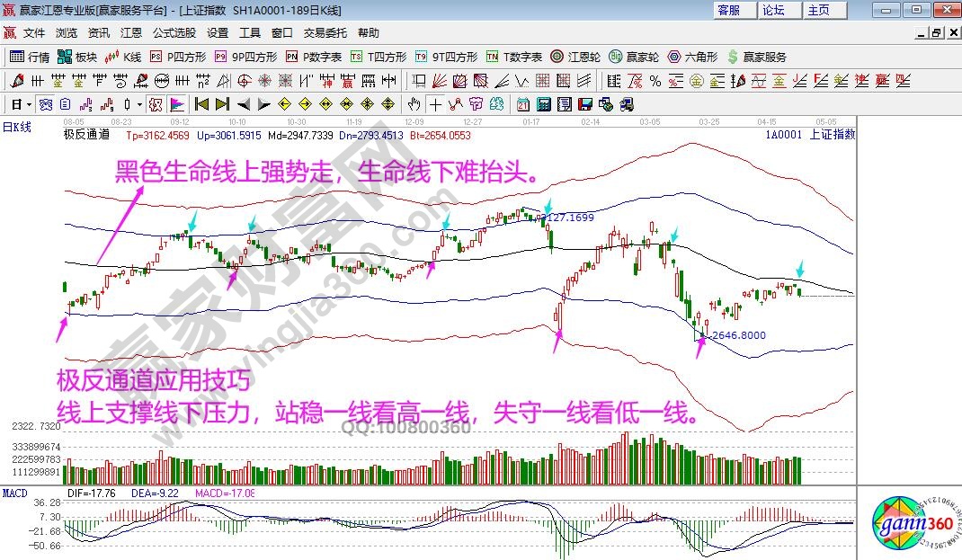The width and height of the screenshot is (962, 560).
Task: Open the 江恩轮 (Gann wheel) tool
Action: click(x=575, y=57)
